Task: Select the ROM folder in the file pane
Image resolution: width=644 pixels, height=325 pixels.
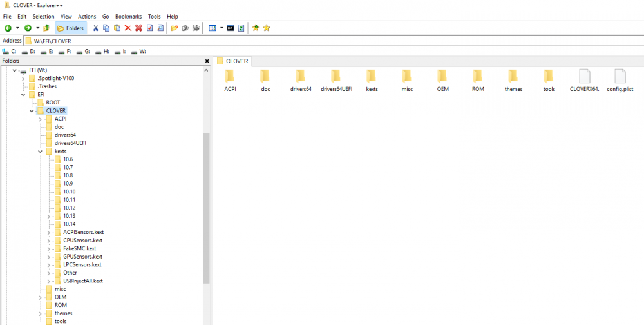Action: 478,81
